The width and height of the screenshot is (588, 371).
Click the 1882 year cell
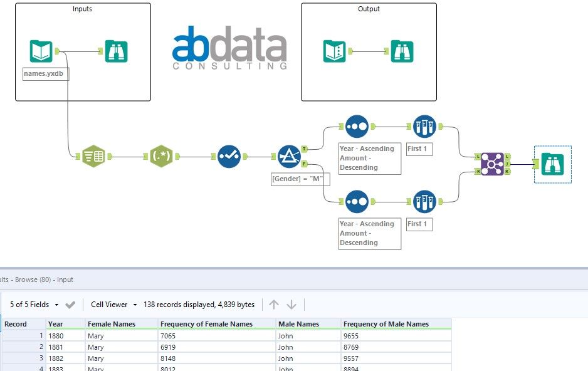(65, 358)
